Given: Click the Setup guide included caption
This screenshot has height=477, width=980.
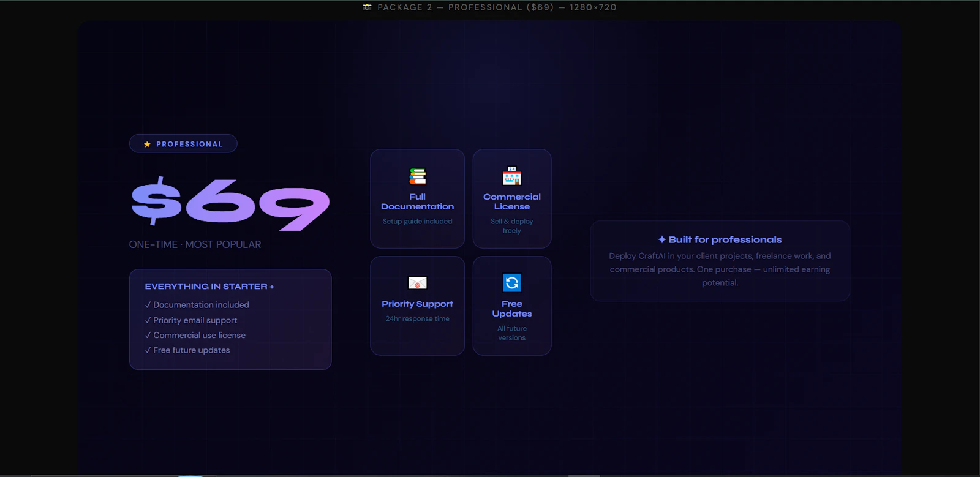Looking at the screenshot, I should (418, 222).
